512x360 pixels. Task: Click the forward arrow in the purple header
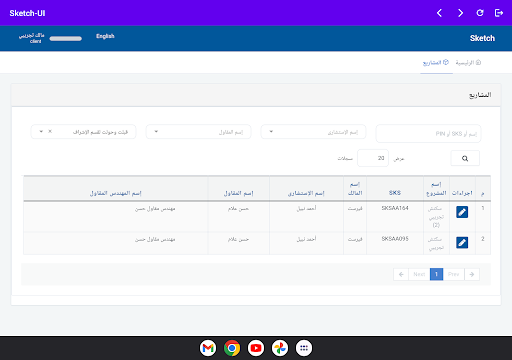(460, 13)
